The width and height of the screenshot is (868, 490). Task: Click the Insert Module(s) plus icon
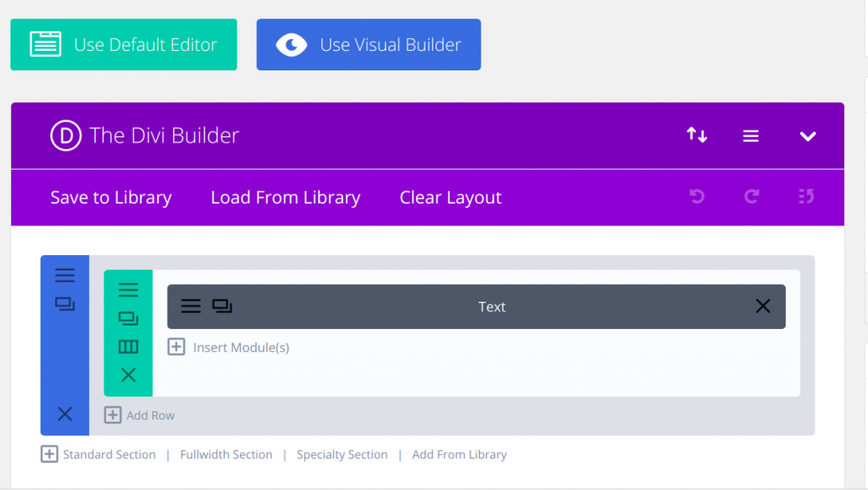pos(176,347)
